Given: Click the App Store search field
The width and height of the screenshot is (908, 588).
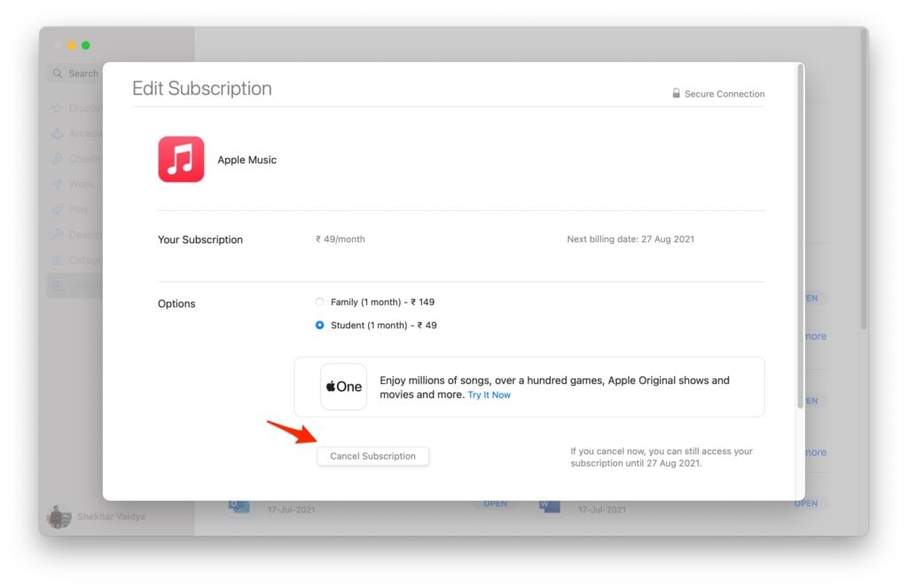Looking at the screenshot, I should [x=75, y=74].
